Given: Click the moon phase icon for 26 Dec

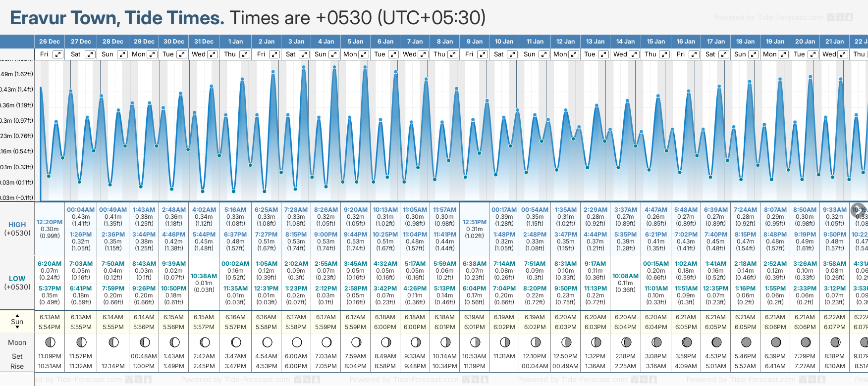Looking at the screenshot, I should click(x=50, y=342).
